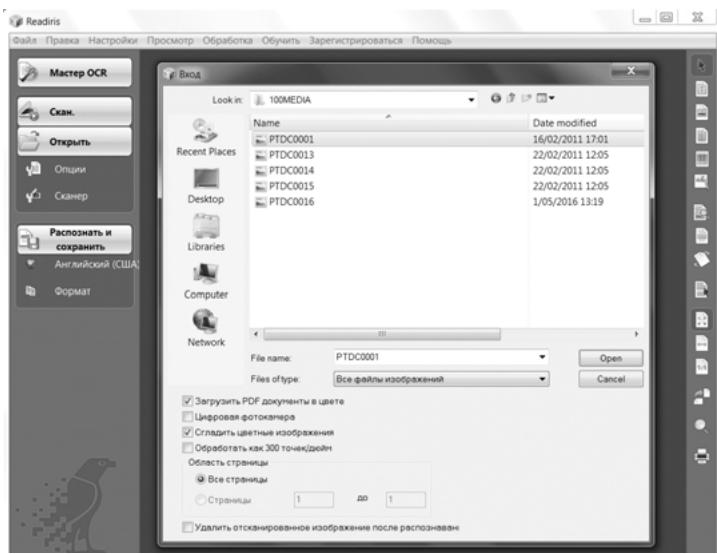Click the View Menu icon in dialog toolbar
The height and width of the screenshot is (554, 717).
click(542, 98)
